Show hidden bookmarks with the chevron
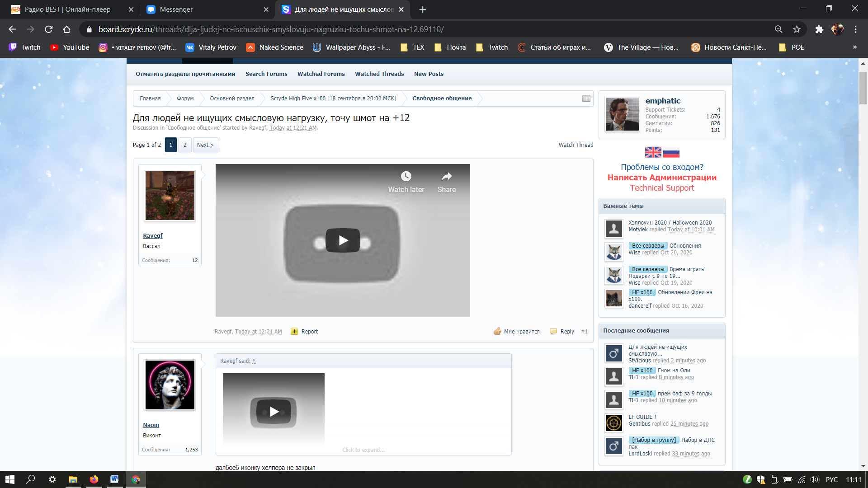Image resolution: width=868 pixels, height=488 pixels. pyautogui.click(x=854, y=47)
